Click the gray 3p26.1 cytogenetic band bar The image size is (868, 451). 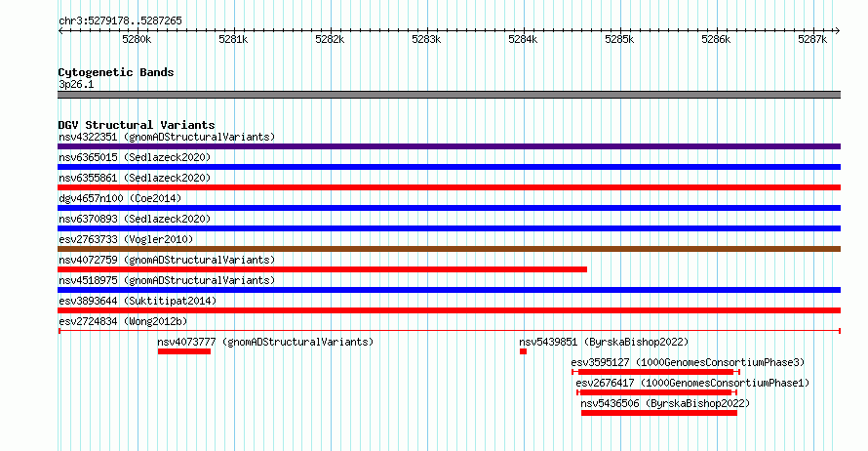(x=449, y=95)
